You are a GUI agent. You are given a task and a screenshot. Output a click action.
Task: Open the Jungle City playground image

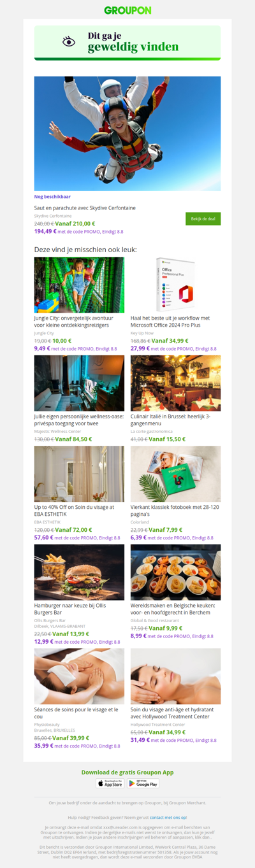pos(79,285)
